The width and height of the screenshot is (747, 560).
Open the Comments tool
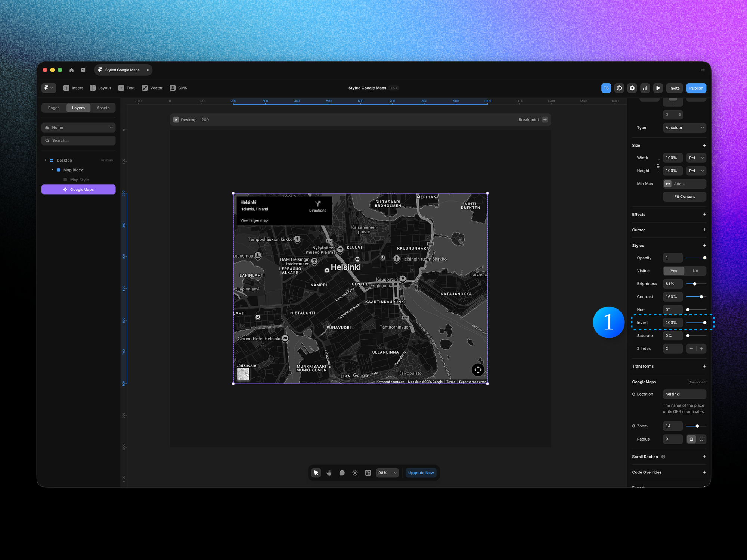click(x=342, y=473)
